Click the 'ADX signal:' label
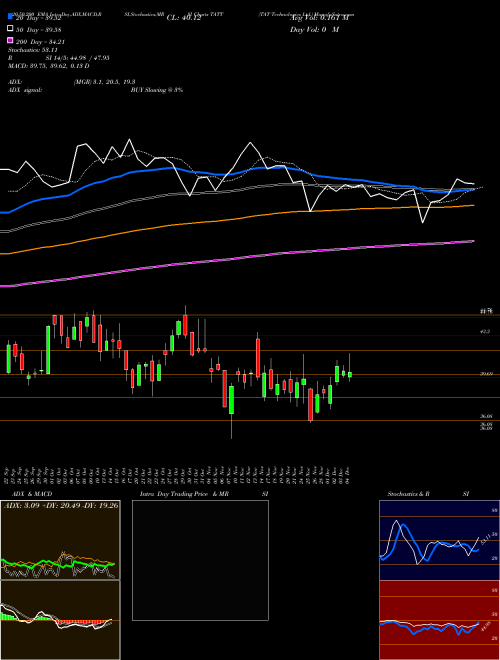500x660 pixels. (25, 90)
